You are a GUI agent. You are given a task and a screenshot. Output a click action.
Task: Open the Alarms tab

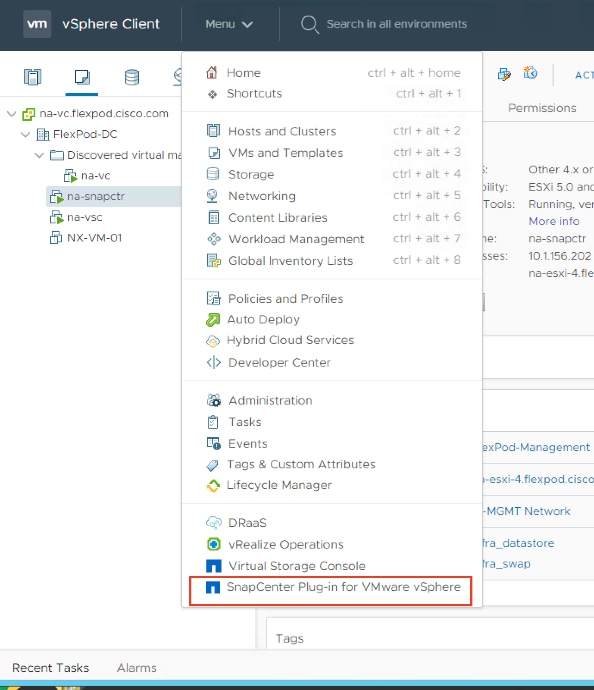click(136, 668)
